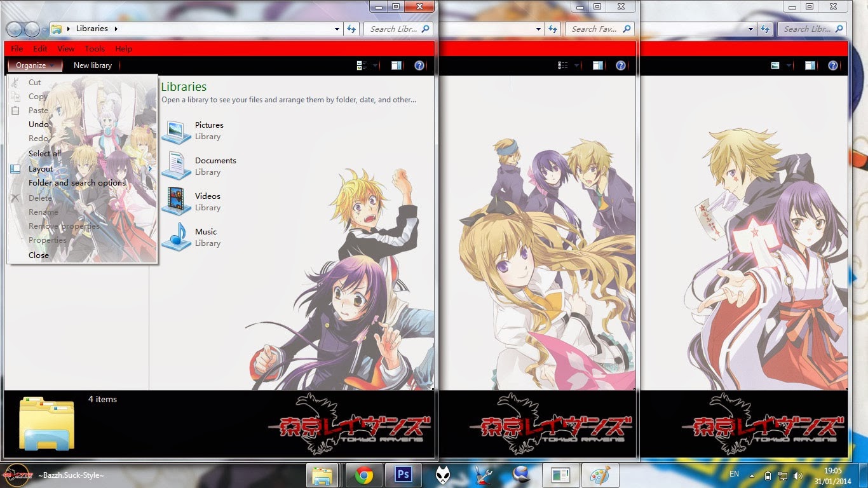Open help in Libraries window toolbar
The width and height of the screenshot is (868, 488).
[x=419, y=65]
